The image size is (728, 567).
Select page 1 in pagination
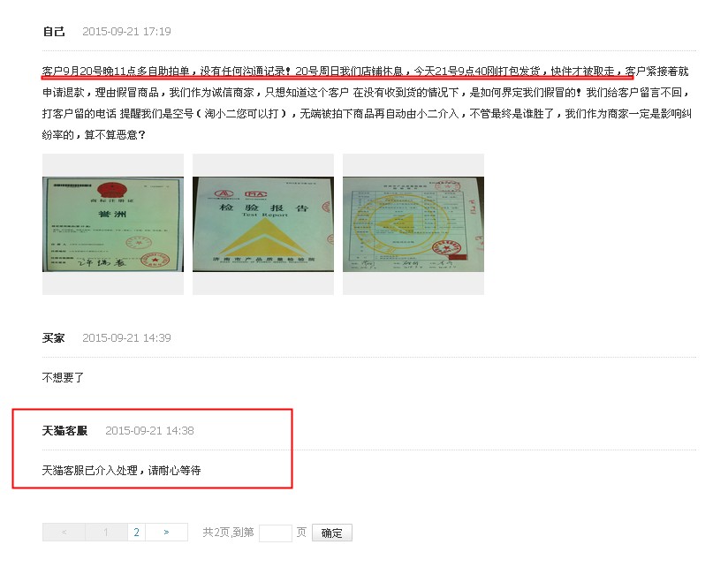tap(106, 533)
